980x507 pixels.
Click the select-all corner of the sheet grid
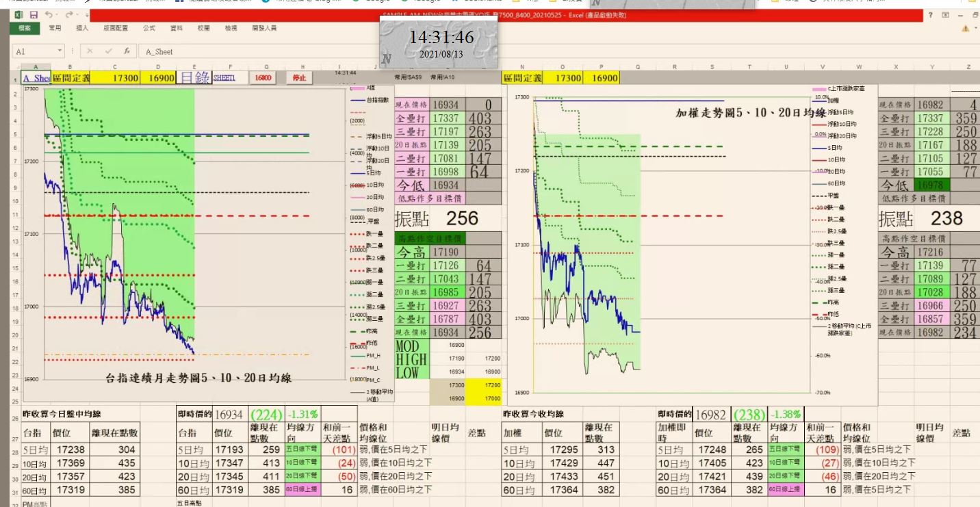[x=16, y=66]
